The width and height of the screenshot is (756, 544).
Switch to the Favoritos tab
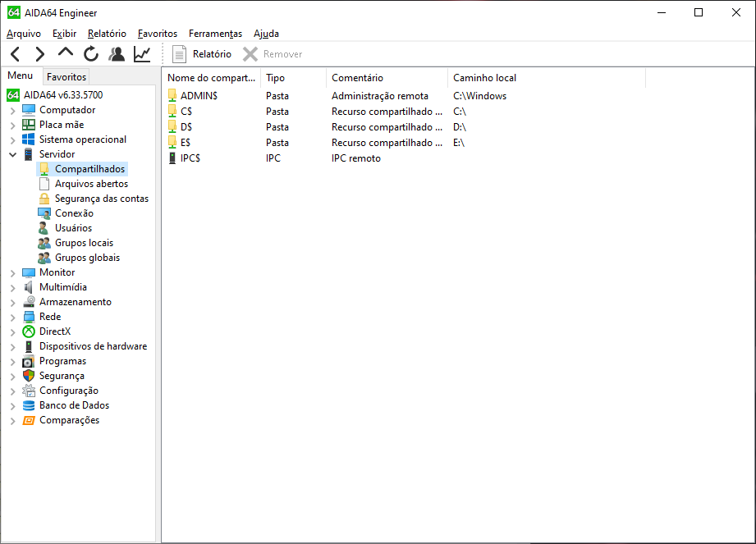66,76
